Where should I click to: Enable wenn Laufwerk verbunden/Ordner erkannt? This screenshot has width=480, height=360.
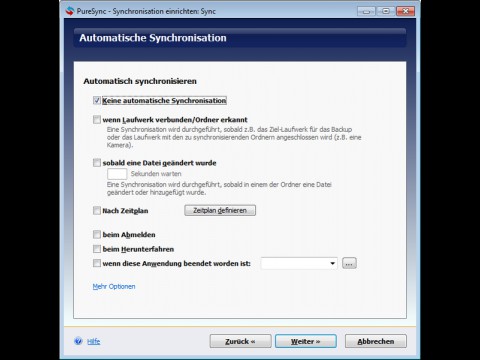coord(97,119)
